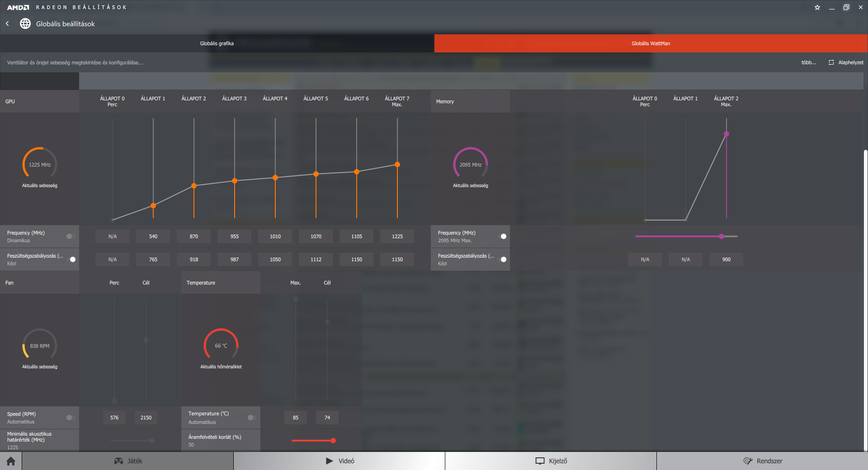Toggle GPU Frequency (MHz) Dinamikus switch

click(x=71, y=236)
